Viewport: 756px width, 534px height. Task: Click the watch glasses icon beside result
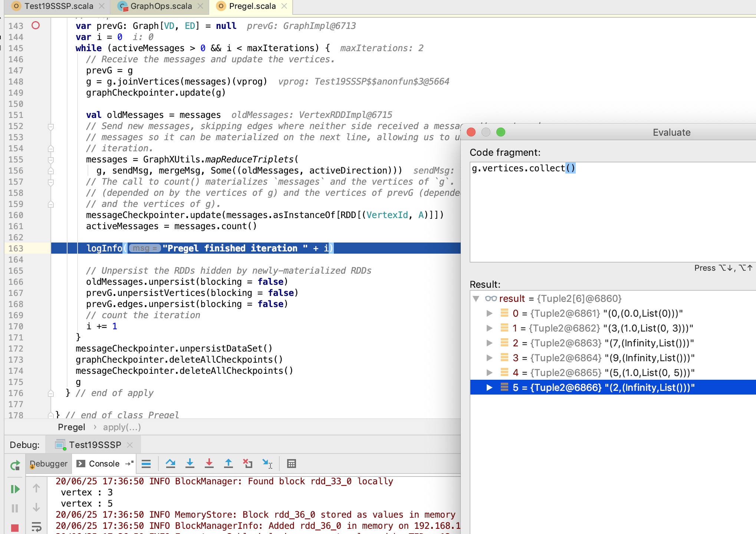pyautogui.click(x=491, y=299)
